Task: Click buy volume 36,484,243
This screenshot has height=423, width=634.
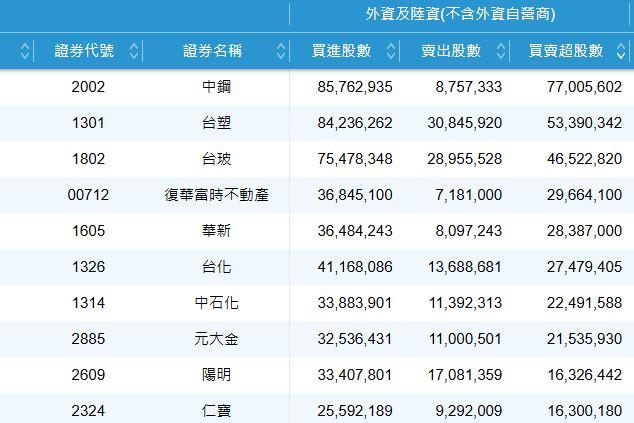Action: point(355,231)
